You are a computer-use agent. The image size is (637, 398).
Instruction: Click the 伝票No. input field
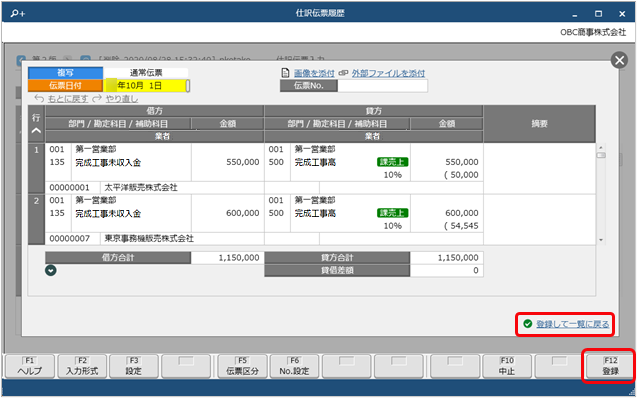pos(382,86)
